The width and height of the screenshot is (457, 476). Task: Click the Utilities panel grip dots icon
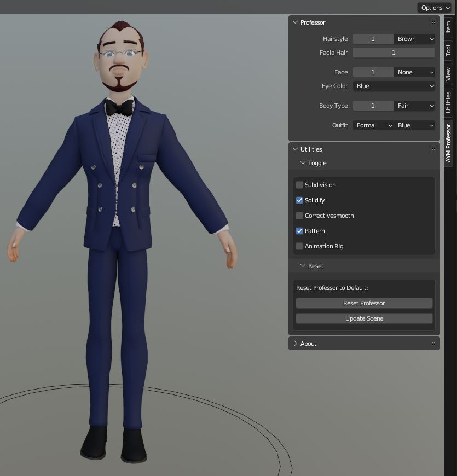[x=433, y=149]
